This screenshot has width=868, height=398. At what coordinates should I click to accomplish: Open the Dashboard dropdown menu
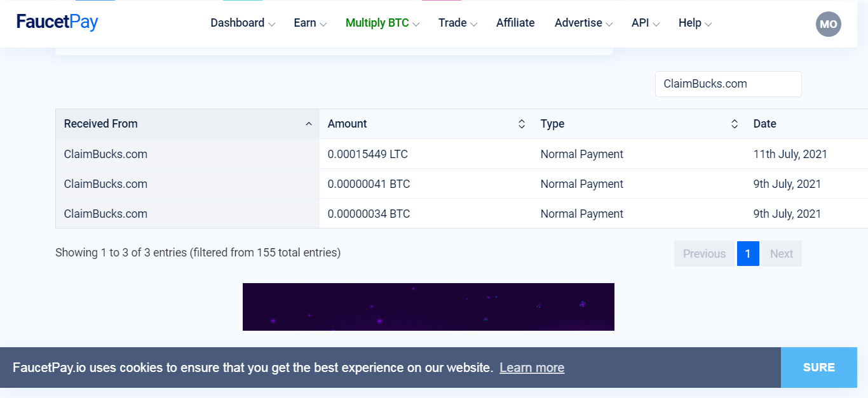[x=243, y=23]
